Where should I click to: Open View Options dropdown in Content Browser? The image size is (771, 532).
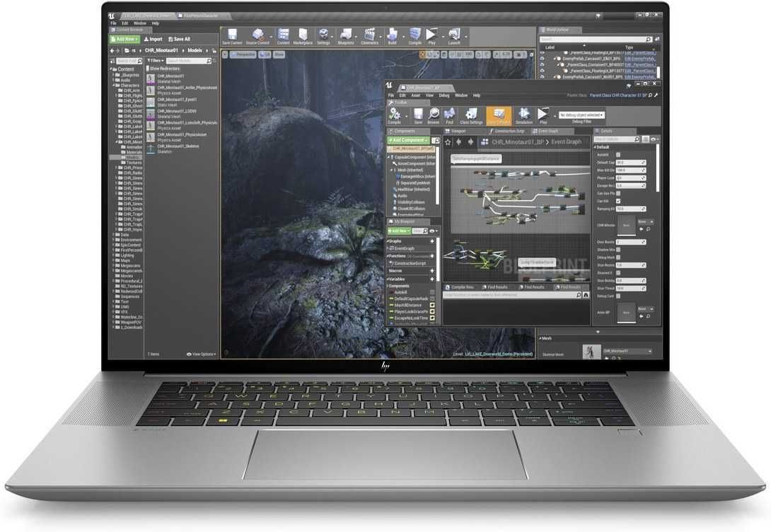pyautogui.click(x=202, y=354)
